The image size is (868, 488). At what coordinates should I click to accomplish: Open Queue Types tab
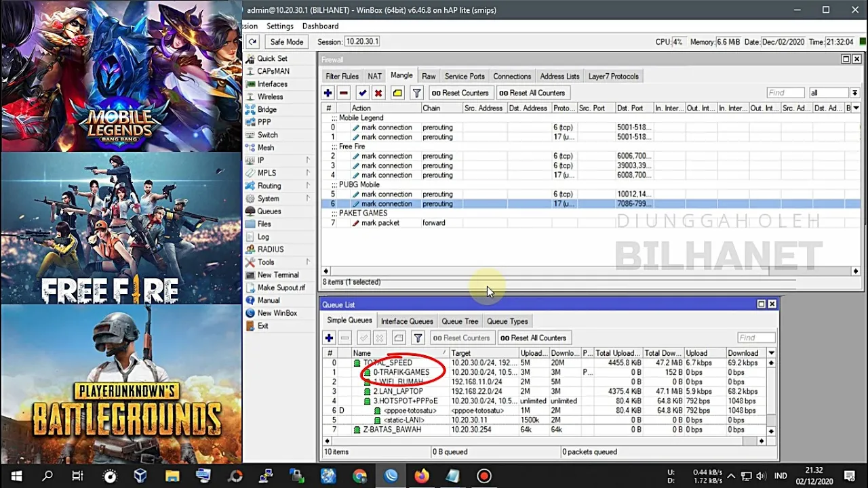[x=507, y=321]
